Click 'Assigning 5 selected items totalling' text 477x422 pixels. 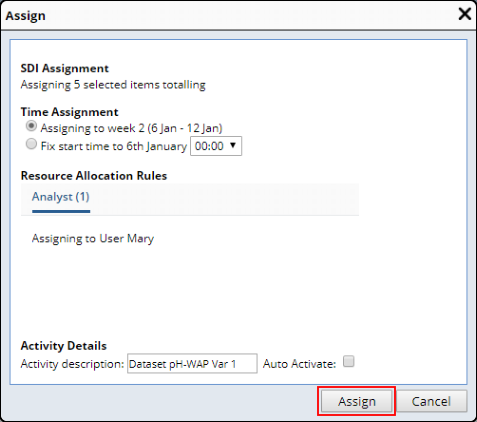113,85
